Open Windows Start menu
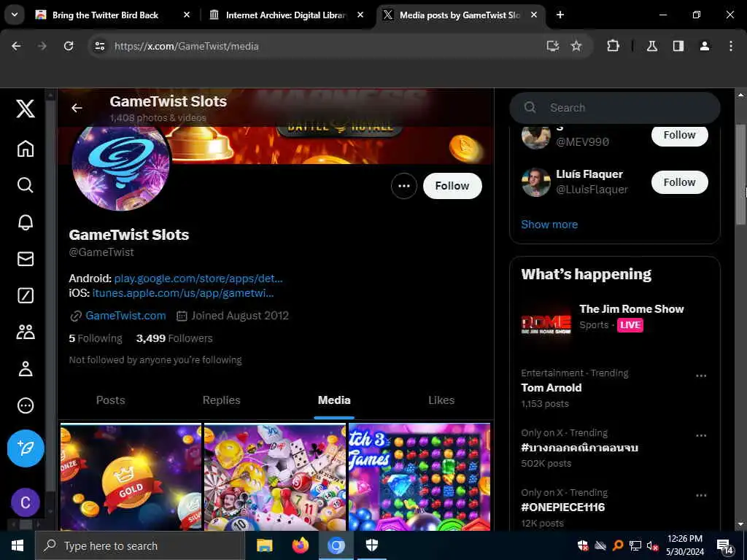This screenshot has width=747, height=560. click(x=18, y=545)
